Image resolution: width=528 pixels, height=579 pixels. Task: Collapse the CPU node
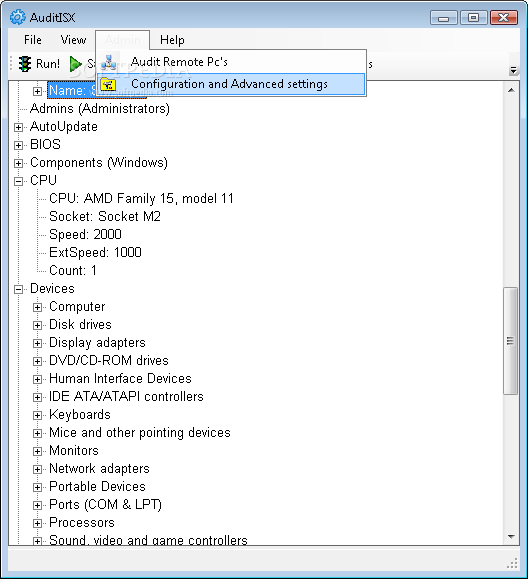pos(18,181)
